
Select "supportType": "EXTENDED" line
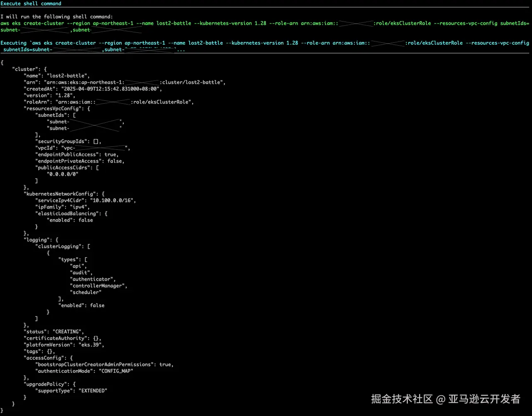(x=71, y=391)
